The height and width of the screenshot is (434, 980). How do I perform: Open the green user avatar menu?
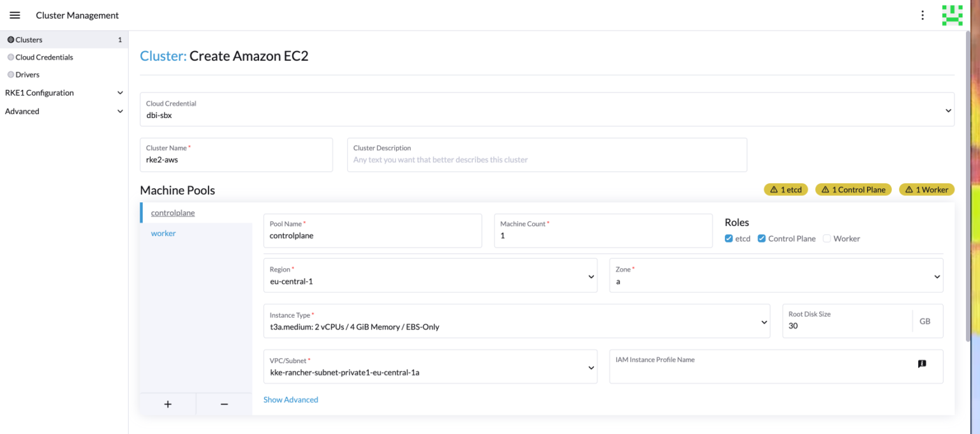click(952, 15)
